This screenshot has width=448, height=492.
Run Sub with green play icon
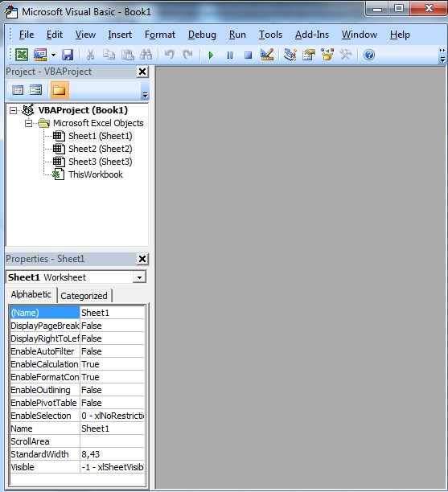click(211, 55)
